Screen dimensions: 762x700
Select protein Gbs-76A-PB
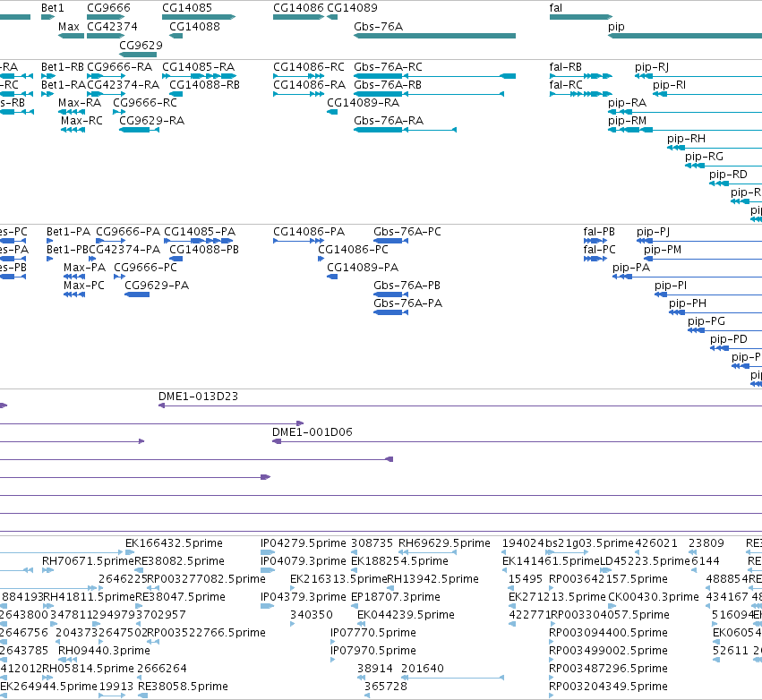click(407, 286)
